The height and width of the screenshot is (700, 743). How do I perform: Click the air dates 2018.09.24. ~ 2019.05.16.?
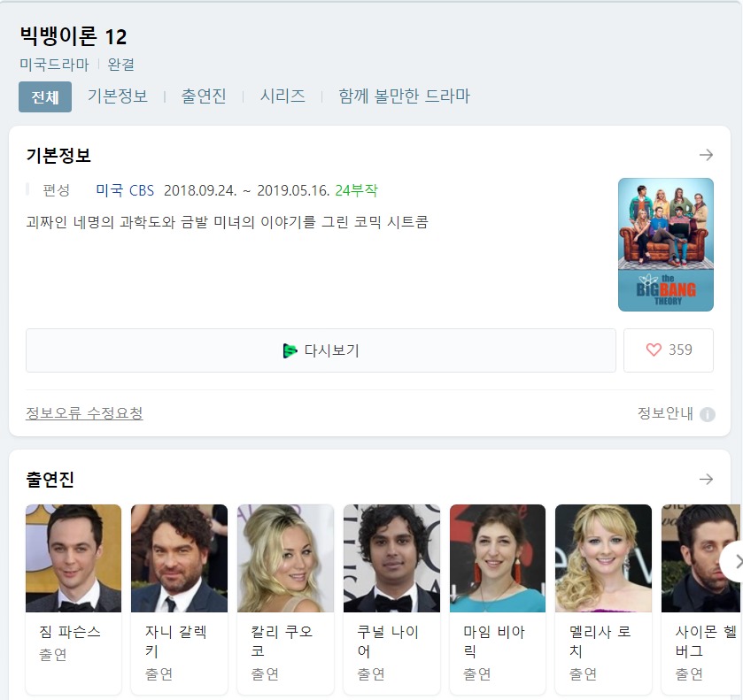click(x=246, y=190)
